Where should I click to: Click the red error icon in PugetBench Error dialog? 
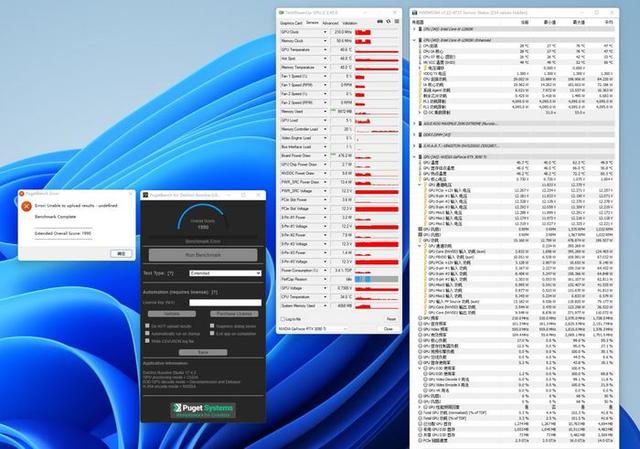click(27, 206)
